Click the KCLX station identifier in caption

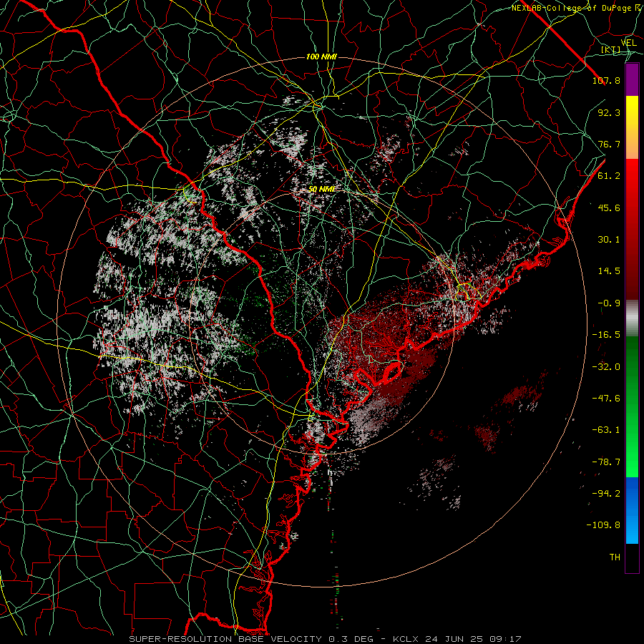[x=404, y=639]
